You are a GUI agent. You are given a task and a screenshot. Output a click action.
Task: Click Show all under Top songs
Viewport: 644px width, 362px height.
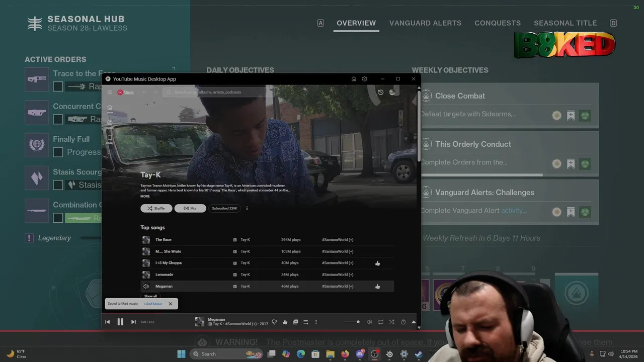pos(150,296)
